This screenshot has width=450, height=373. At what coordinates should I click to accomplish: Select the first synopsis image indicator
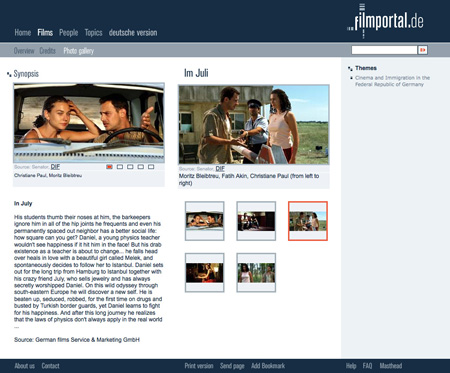click(x=109, y=167)
